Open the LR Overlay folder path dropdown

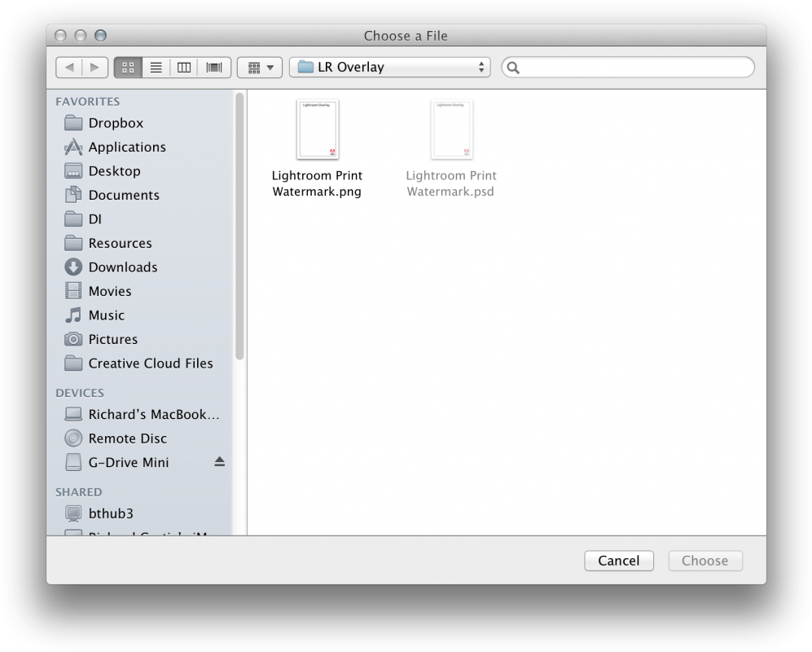click(389, 67)
